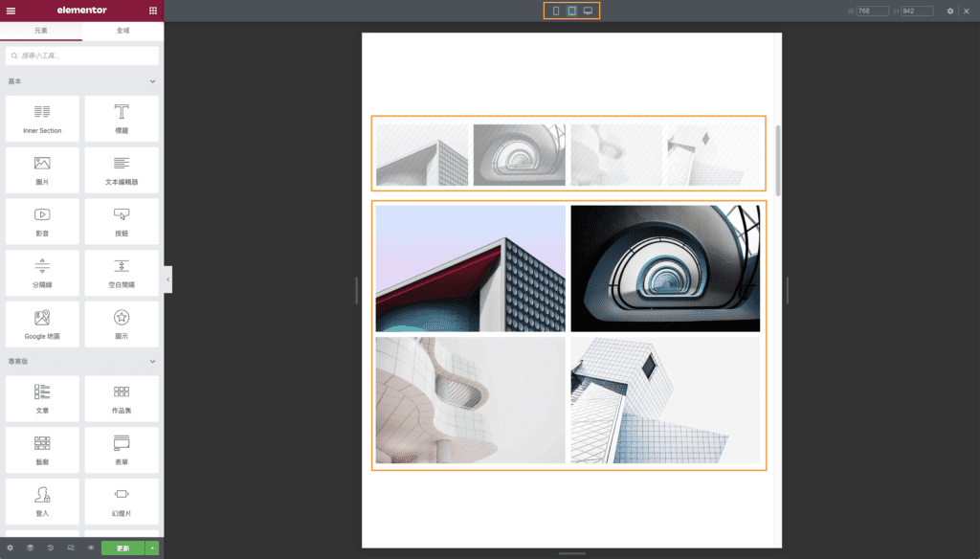Viewport: 980px width, 559px height.
Task: Choose the 影音 video widget
Action: [x=42, y=221]
